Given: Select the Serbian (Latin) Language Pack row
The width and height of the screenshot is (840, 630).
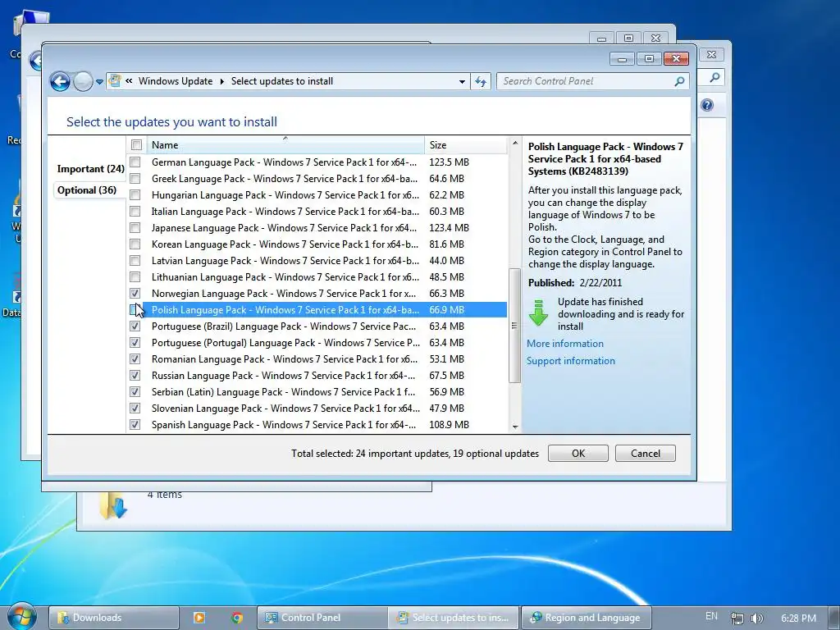Looking at the screenshot, I should 317,392.
